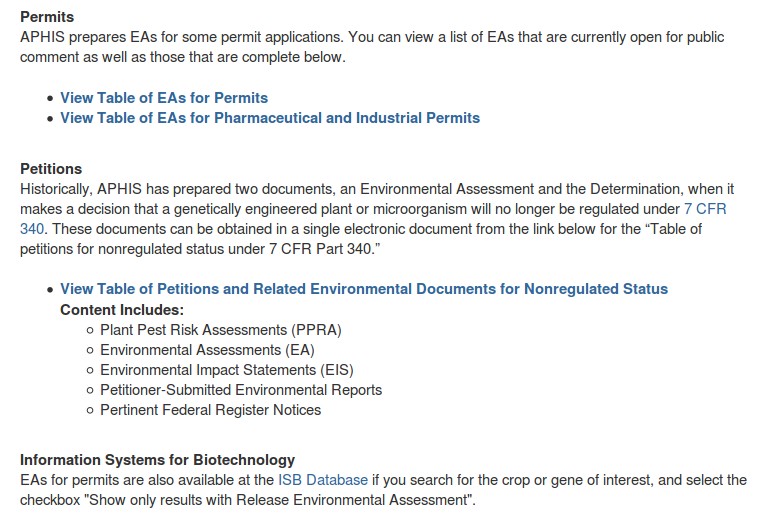
Task: Open Petitions and Related Environmental Documents table link
Action: coord(364,289)
